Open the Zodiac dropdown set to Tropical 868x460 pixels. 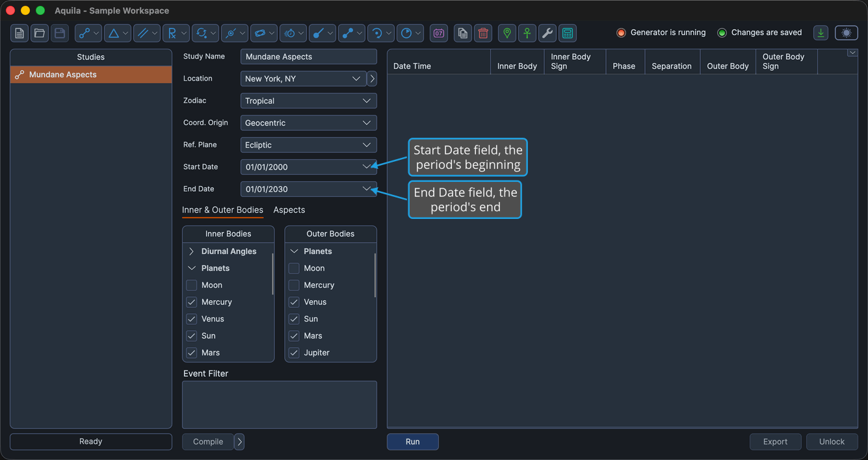[x=308, y=101]
